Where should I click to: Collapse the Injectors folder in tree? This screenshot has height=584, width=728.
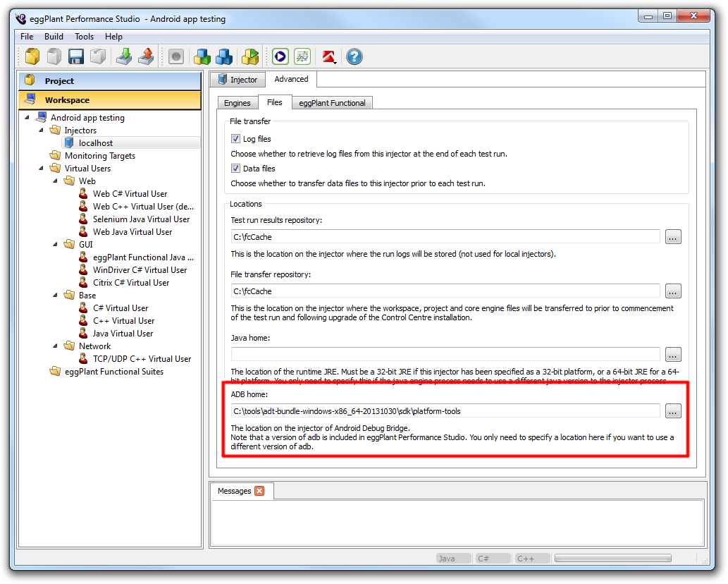[x=42, y=130]
